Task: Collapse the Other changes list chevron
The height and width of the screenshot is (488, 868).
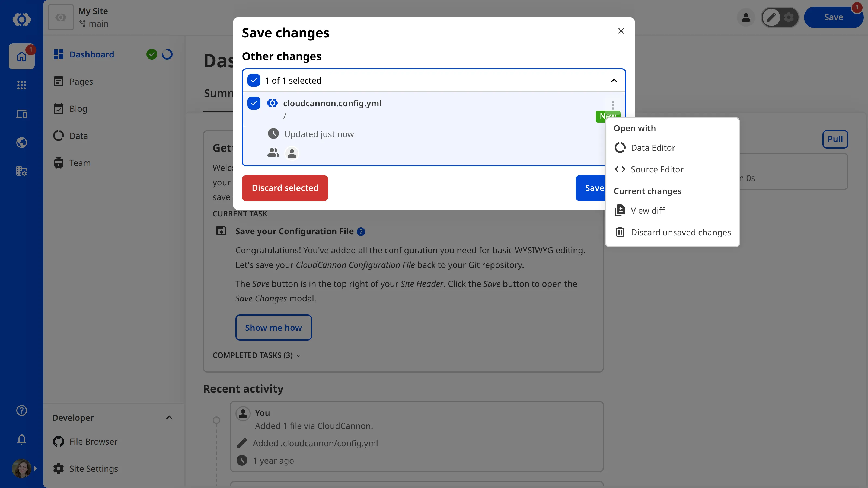Action: pos(614,80)
